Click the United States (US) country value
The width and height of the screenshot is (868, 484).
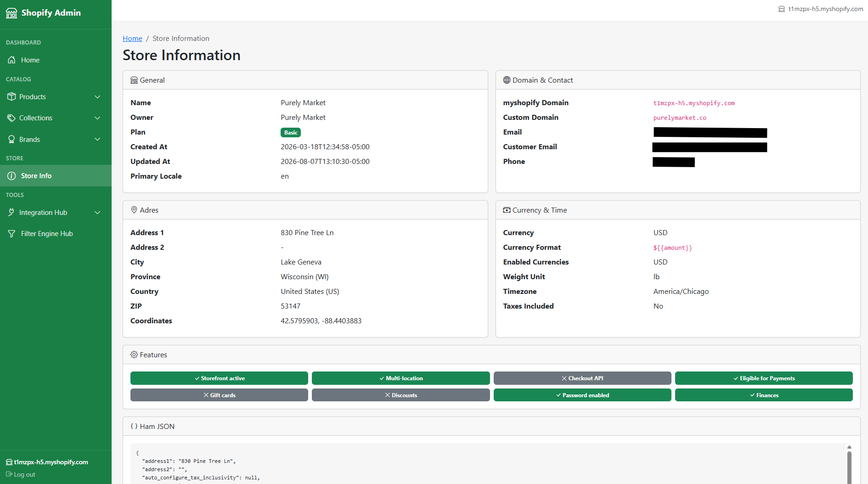point(310,292)
